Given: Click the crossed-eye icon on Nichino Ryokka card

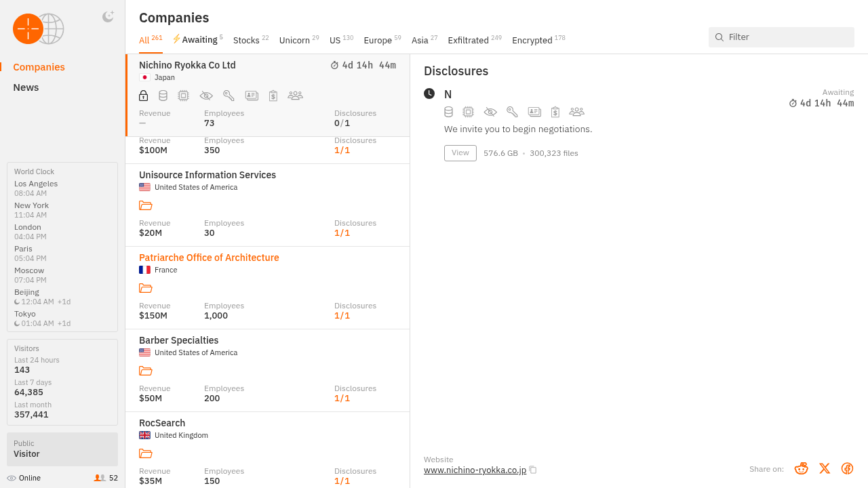Looking at the screenshot, I should 206,96.
